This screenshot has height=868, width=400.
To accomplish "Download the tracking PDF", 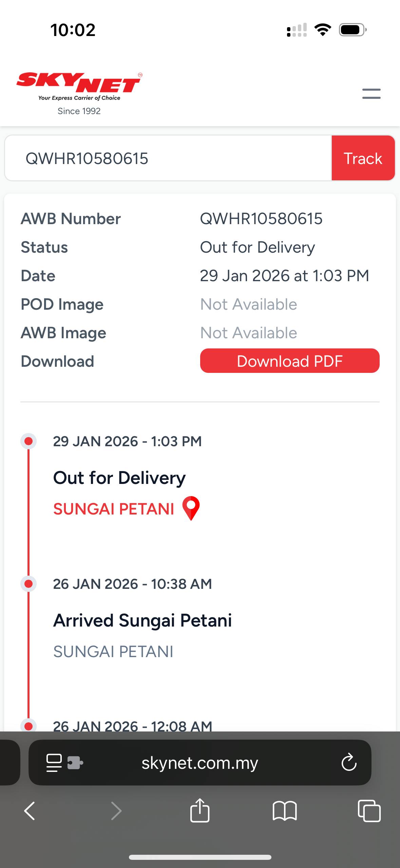I will coord(289,361).
